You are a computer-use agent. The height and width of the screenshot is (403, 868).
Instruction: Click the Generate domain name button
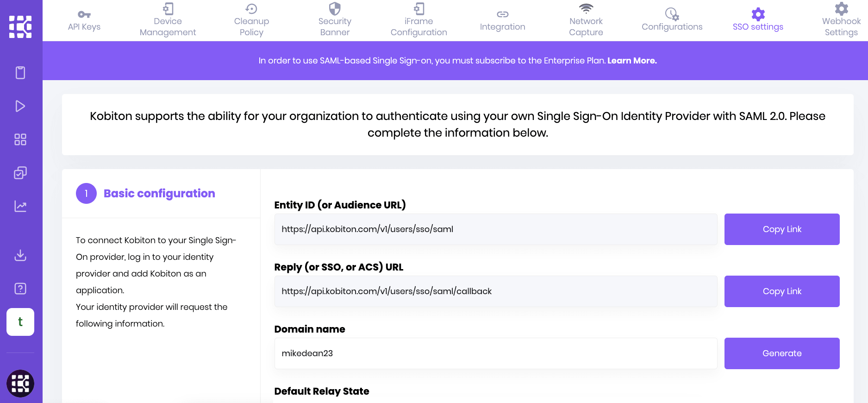(782, 353)
